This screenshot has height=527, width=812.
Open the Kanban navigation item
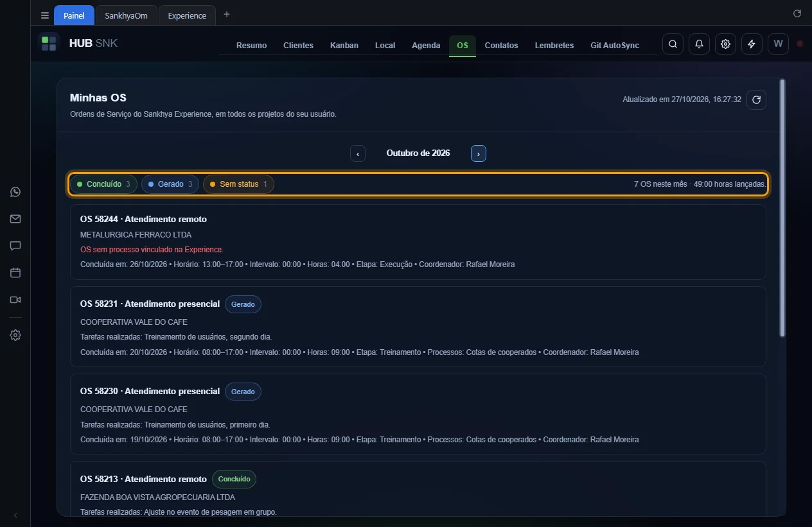click(x=344, y=45)
